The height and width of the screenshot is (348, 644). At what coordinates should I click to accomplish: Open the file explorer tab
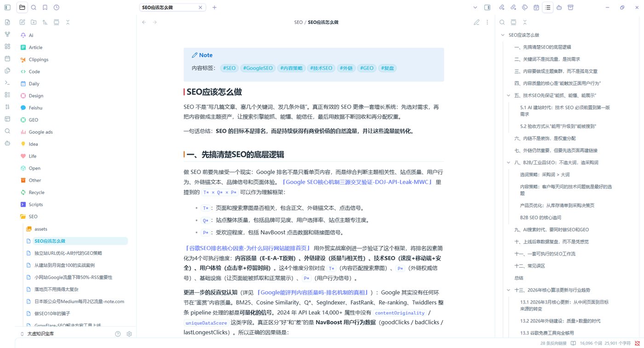[22, 7]
